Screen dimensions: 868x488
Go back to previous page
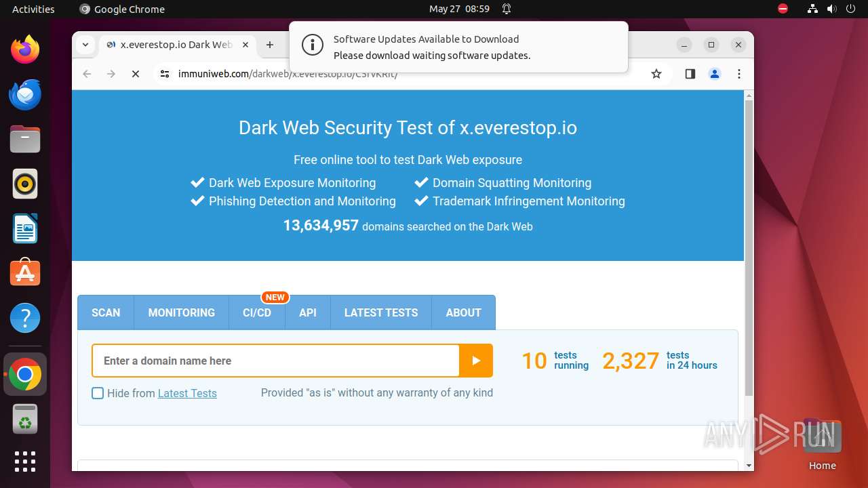(x=87, y=74)
